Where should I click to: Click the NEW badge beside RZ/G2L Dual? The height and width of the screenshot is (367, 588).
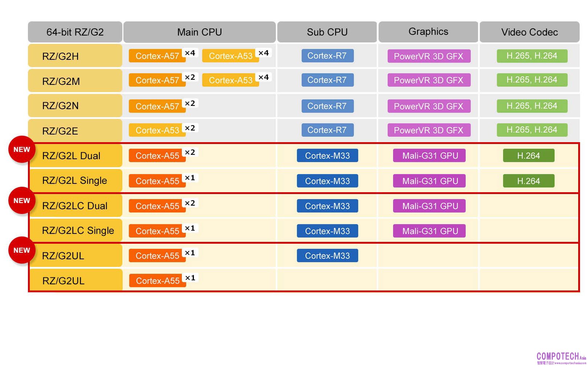click(22, 149)
